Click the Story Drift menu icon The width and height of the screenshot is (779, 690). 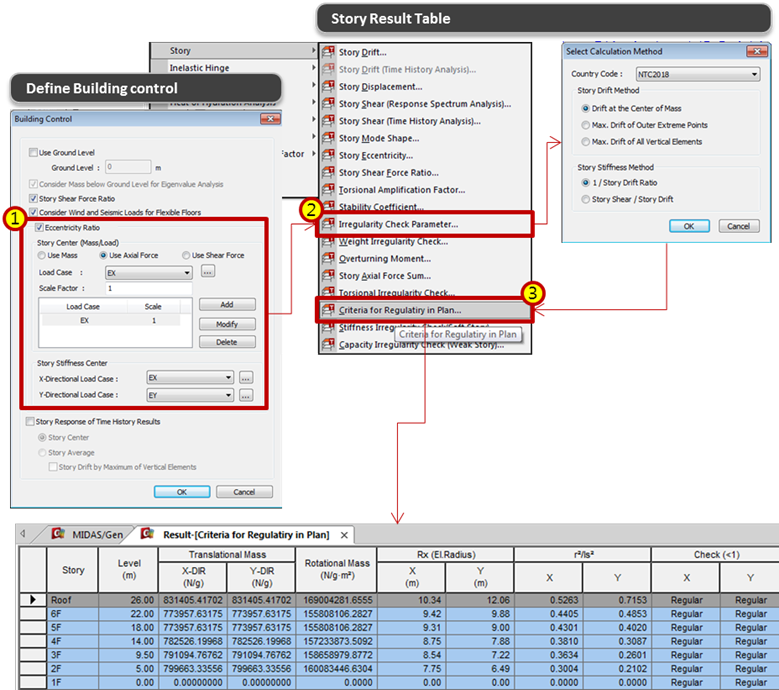[x=328, y=52]
